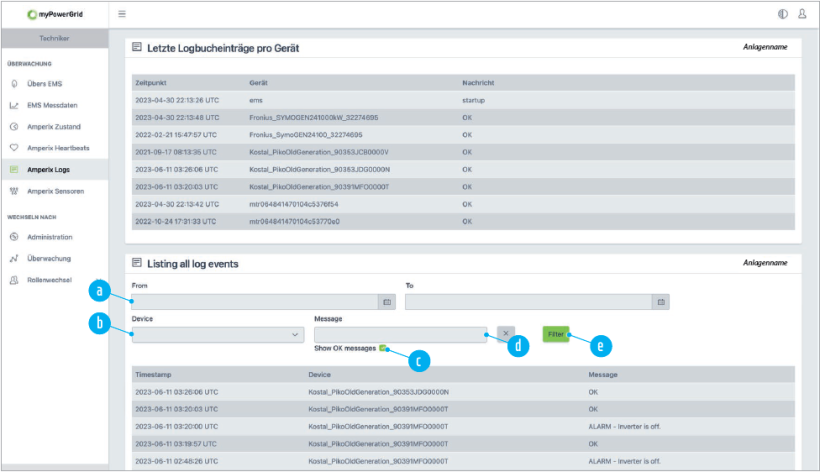820x472 pixels.
Task: Click into the From date field
Action: click(255, 301)
